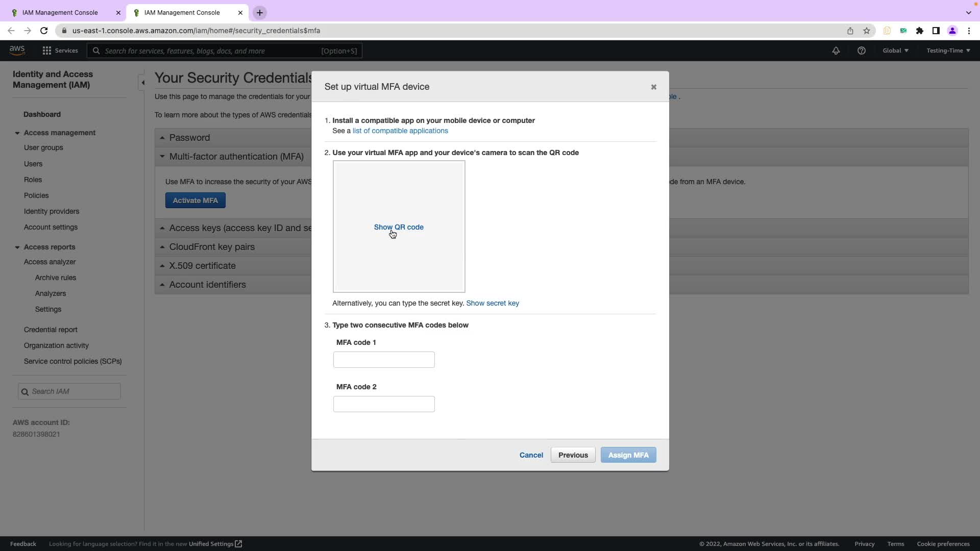
Task: Open browser extensions puzzle icon
Action: (919, 31)
